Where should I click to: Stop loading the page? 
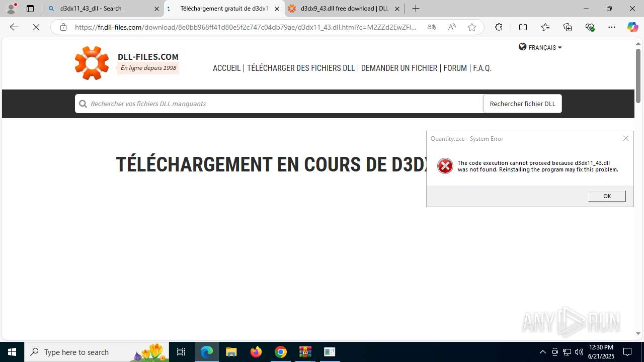click(x=36, y=27)
